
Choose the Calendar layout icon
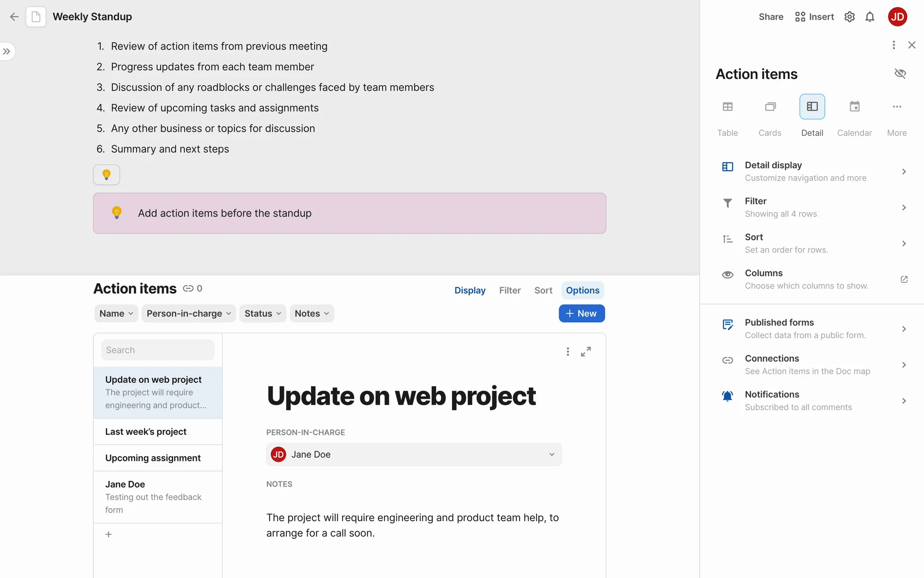[x=854, y=107]
